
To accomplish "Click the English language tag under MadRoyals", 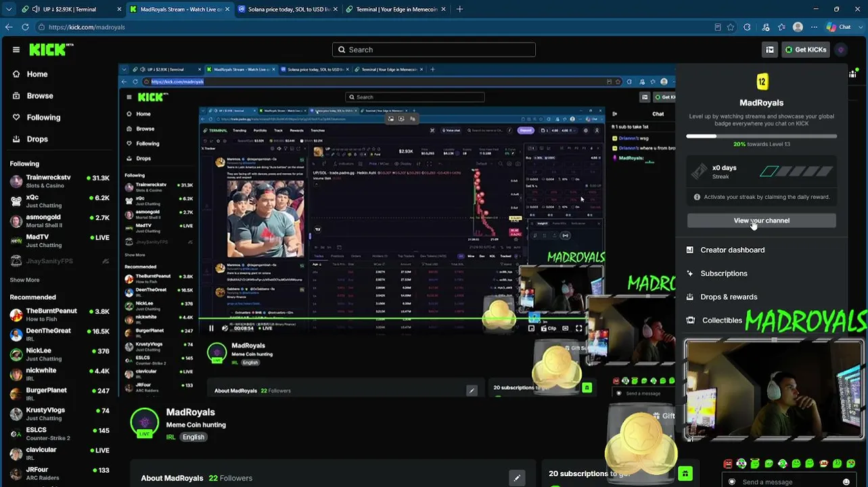I will click(193, 437).
